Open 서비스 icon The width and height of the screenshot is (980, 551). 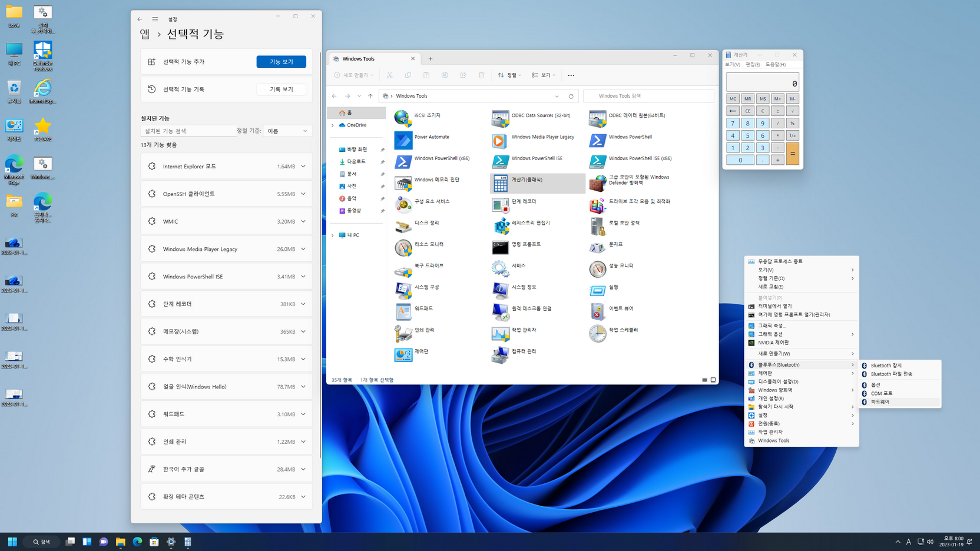500,268
